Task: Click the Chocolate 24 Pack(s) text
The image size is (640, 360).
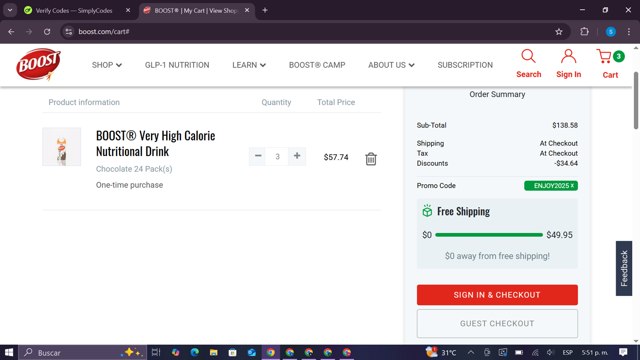Action: pyautogui.click(x=134, y=169)
